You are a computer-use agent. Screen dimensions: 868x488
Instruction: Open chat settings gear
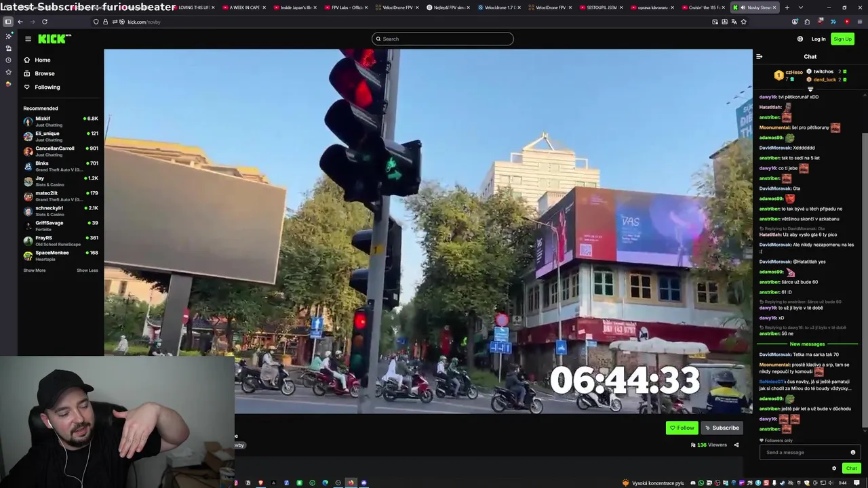coord(834,468)
